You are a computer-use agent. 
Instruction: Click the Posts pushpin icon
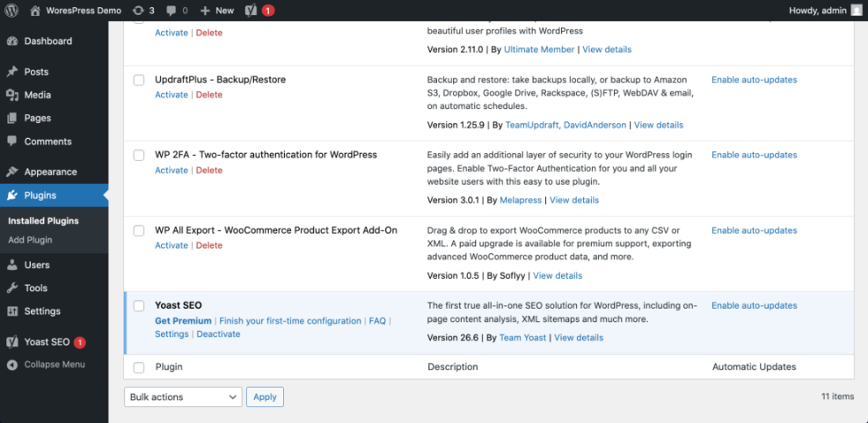click(12, 72)
